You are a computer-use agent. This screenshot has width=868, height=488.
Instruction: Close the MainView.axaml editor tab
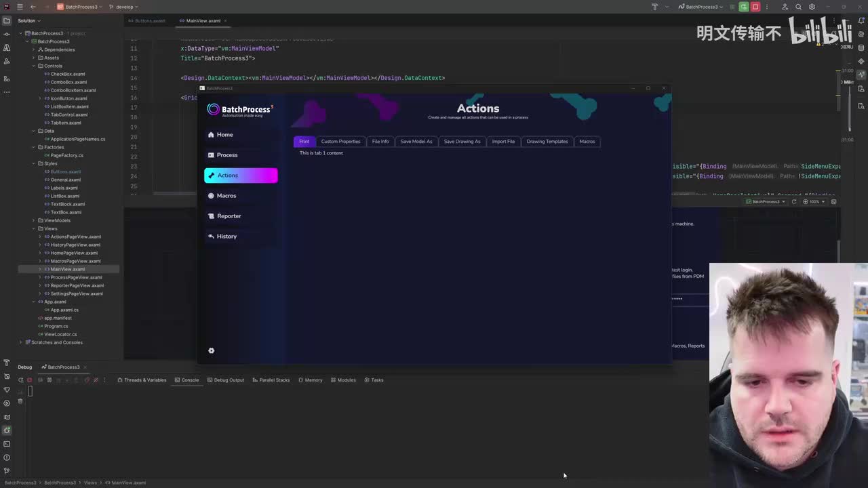tap(225, 21)
